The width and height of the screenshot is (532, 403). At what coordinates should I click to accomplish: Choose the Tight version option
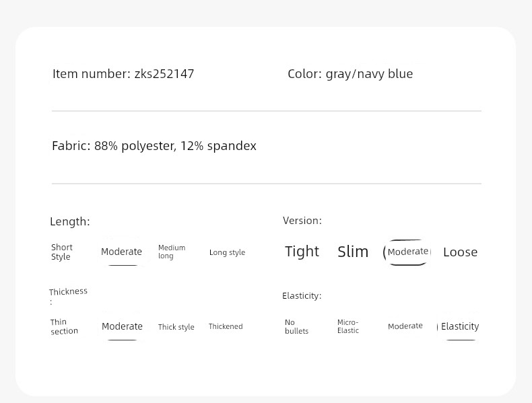[302, 252]
